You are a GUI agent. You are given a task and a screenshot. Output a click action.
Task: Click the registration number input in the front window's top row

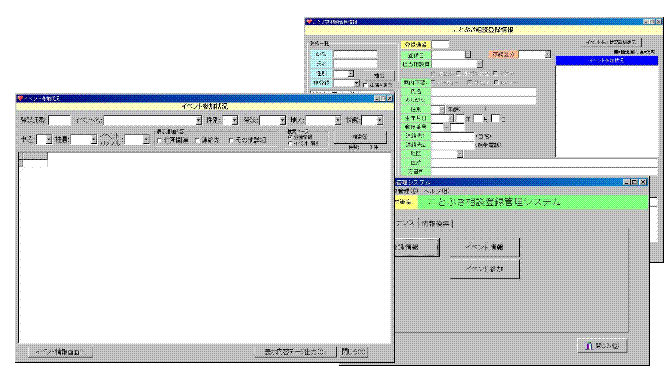tap(59, 121)
